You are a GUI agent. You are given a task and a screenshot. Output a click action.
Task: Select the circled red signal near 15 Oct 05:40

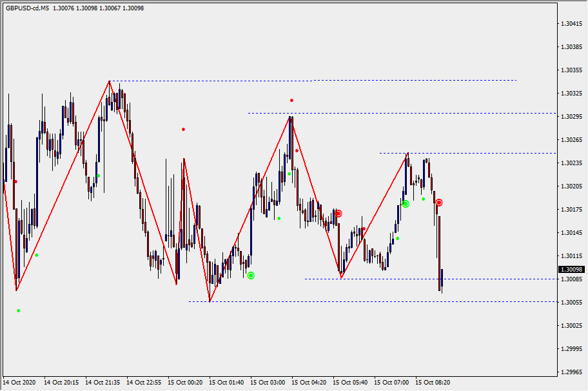pos(338,213)
